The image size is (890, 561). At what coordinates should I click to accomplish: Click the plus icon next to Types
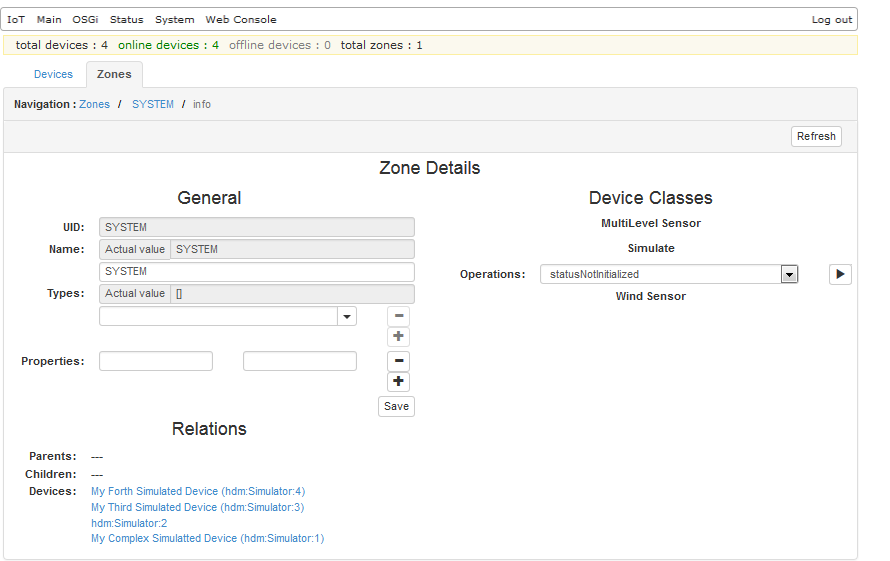[x=399, y=337]
